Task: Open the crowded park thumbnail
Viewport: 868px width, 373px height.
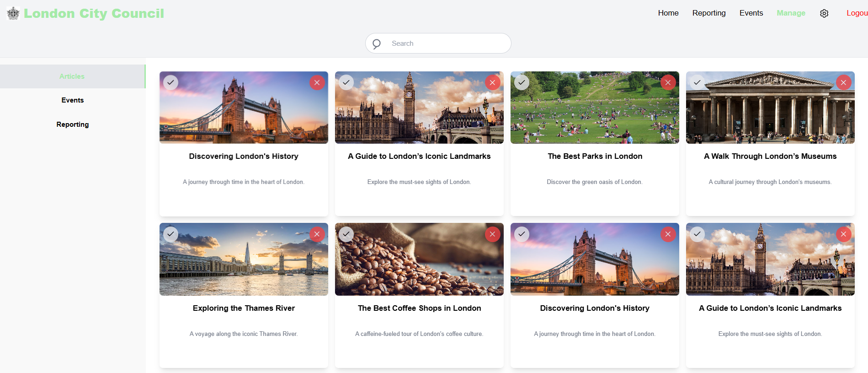Action: [x=595, y=108]
